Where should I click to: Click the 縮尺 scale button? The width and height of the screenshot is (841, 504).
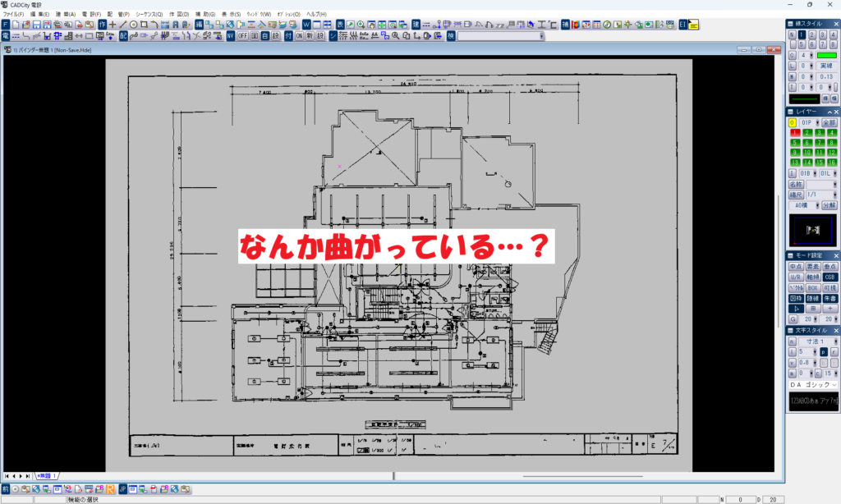tap(796, 195)
